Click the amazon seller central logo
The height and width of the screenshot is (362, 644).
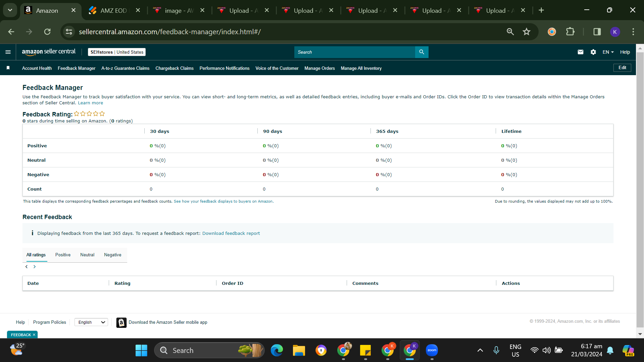49,52
